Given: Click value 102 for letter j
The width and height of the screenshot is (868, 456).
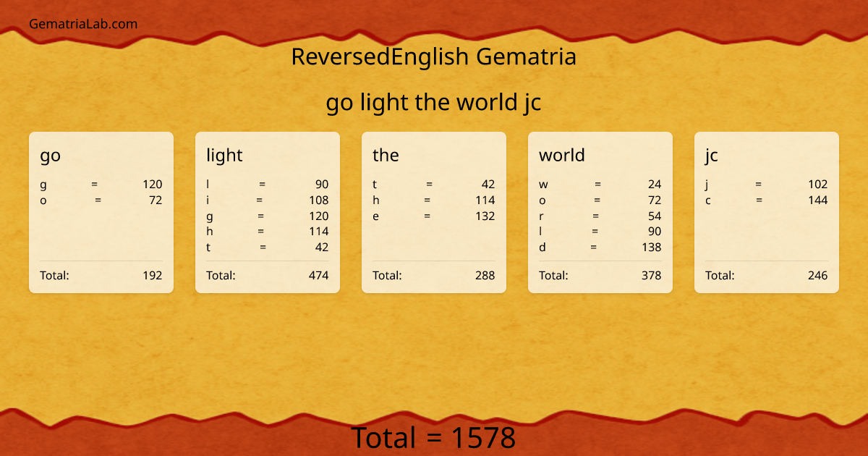Looking at the screenshot, I should (x=818, y=184).
